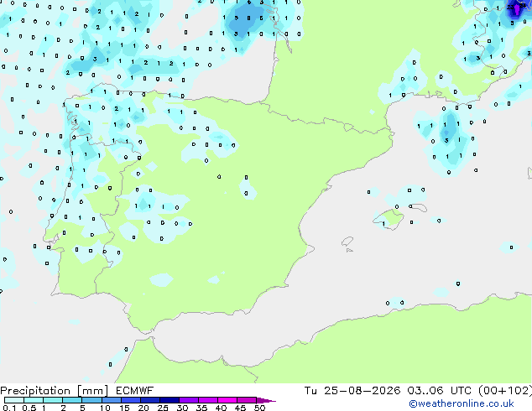Click the 'Precipitation' title word
Image resolution: width=532 pixels, height=411 pixels.
click(35, 391)
